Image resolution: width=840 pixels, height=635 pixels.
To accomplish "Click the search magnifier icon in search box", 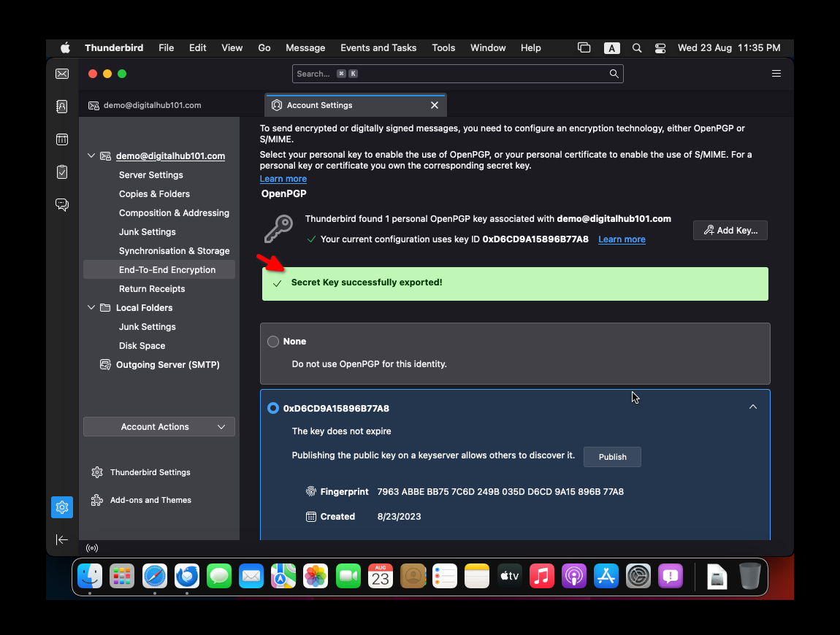I will 614,74.
